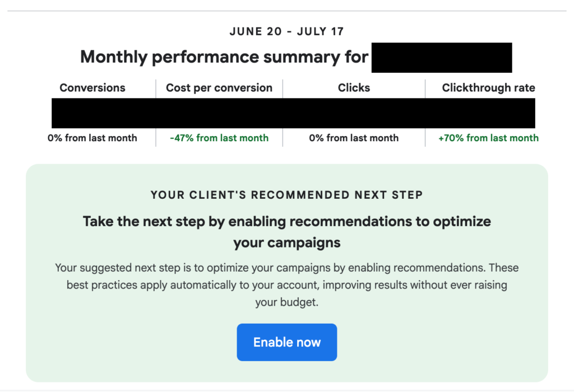The height and width of the screenshot is (392, 574).
Task: Click the June 20 - July 17 date range
Action: tap(286, 31)
